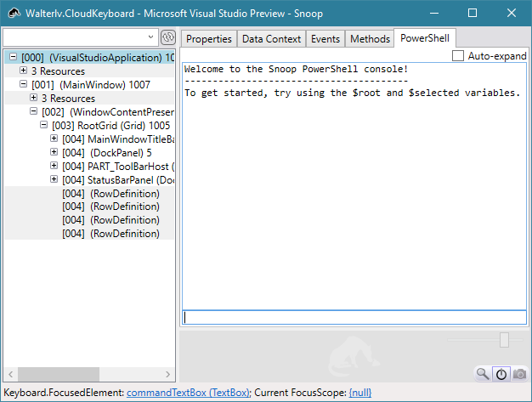This screenshot has width=532, height=402.
Task: Toggle the power preview icon
Action: tap(501, 374)
